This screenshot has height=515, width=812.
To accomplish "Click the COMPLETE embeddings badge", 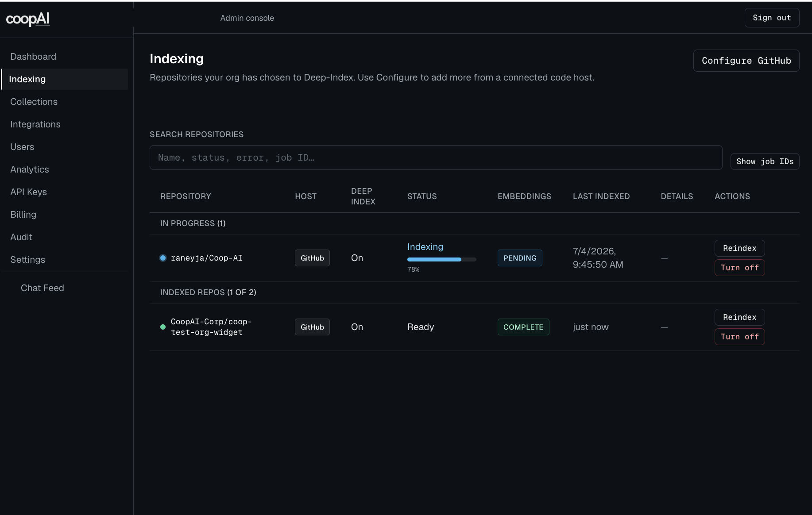I will tap(523, 327).
